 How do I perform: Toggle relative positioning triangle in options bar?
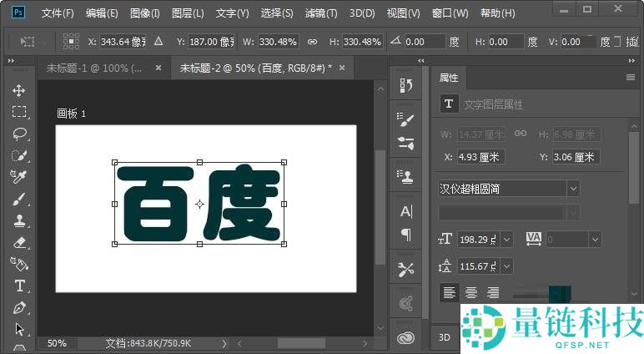(159, 42)
